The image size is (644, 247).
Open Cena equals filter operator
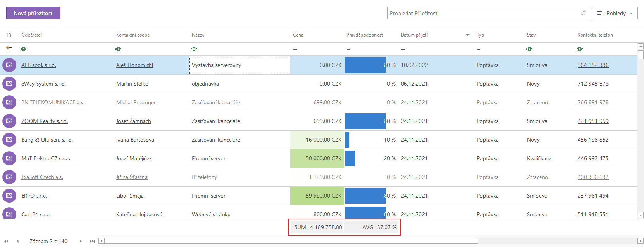coord(295,49)
